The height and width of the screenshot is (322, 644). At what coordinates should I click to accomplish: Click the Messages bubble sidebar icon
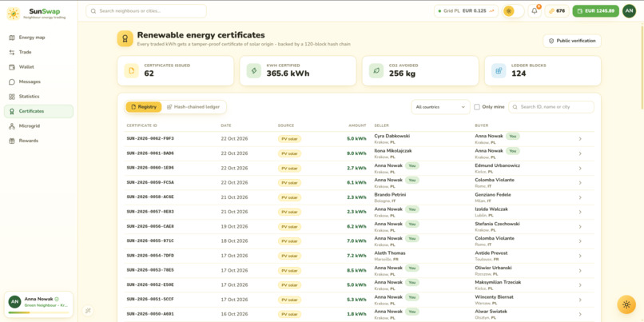point(12,81)
